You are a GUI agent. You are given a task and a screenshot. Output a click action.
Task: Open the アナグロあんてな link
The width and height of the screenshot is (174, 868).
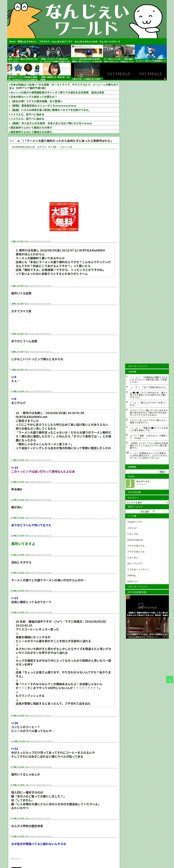[136, 552]
